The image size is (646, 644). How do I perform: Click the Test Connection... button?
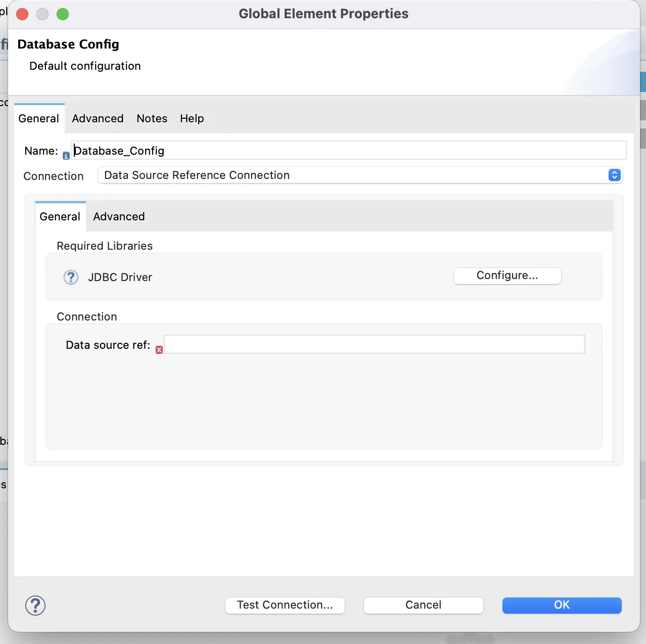285,605
